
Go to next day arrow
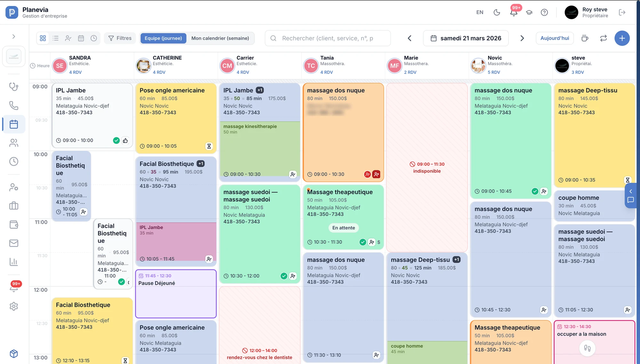[522, 38]
